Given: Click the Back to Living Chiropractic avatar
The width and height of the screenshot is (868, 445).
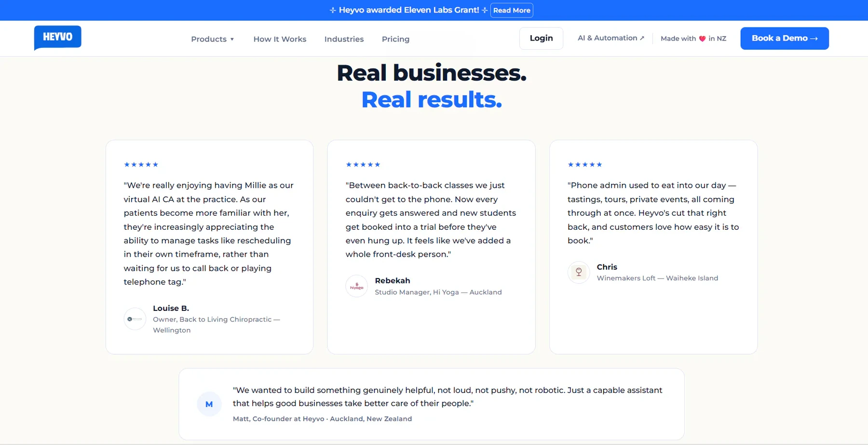Looking at the screenshot, I should click(135, 319).
